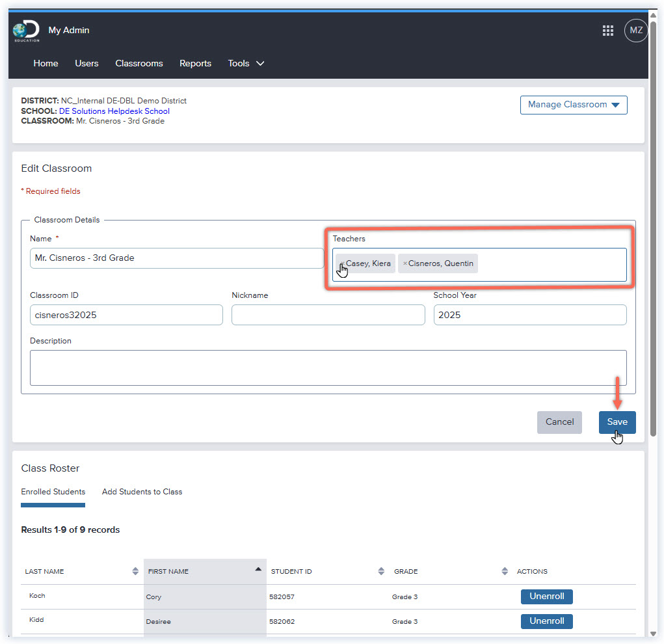This screenshot has height=644, width=664.
Task: Open the Tools menu dropdown
Action: coord(246,63)
